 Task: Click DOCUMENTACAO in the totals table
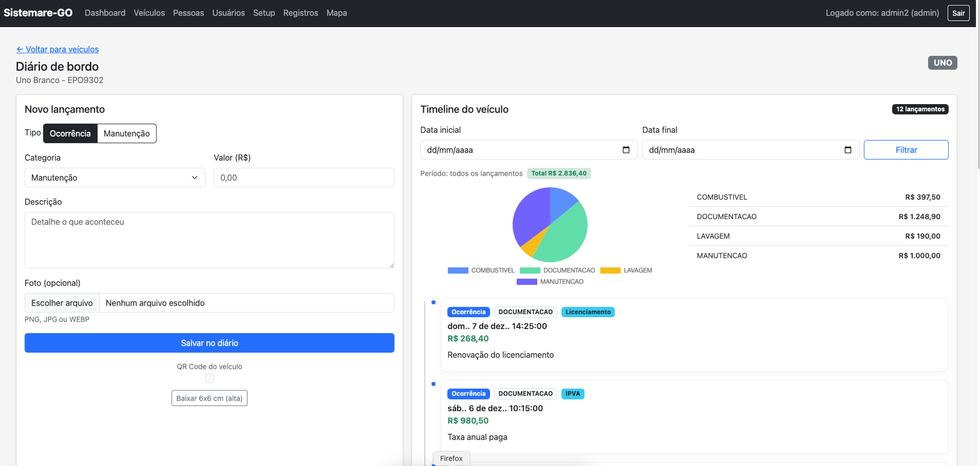tap(727, 217)
